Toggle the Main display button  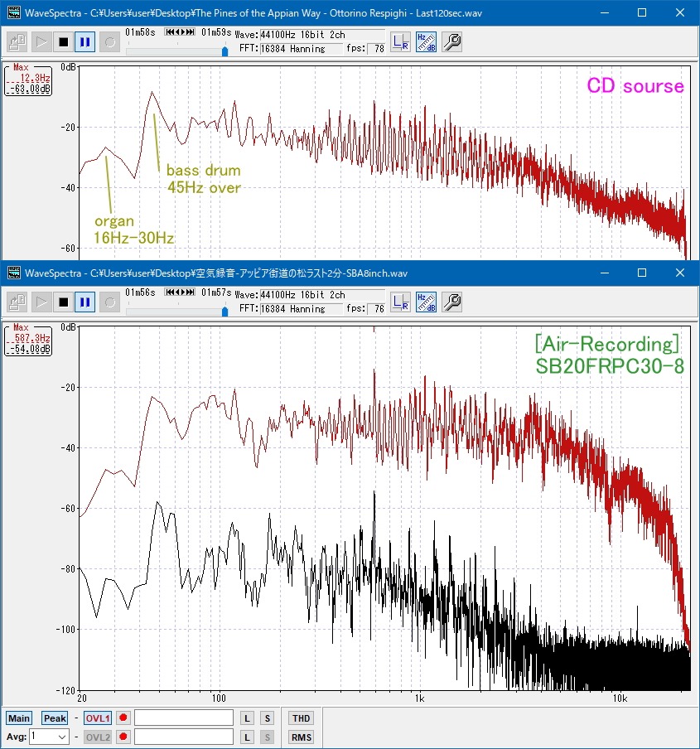(x=18, y=718)
